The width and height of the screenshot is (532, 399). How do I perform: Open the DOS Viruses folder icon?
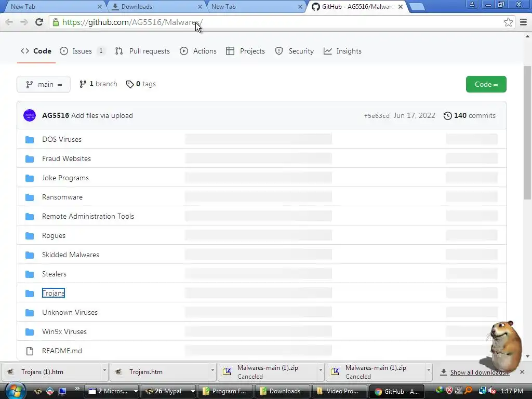coord(30,139)
